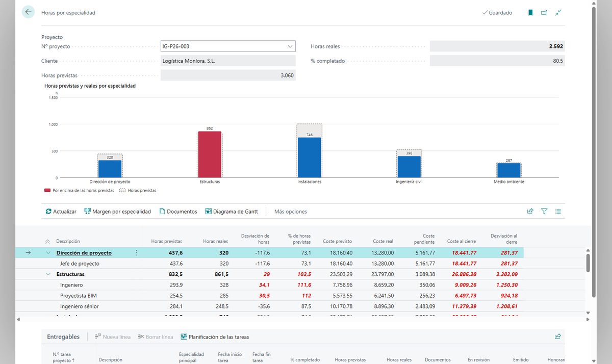Click the Descripción column header in lines table
This screenshot has height=364, width=612.
(68, 242)
